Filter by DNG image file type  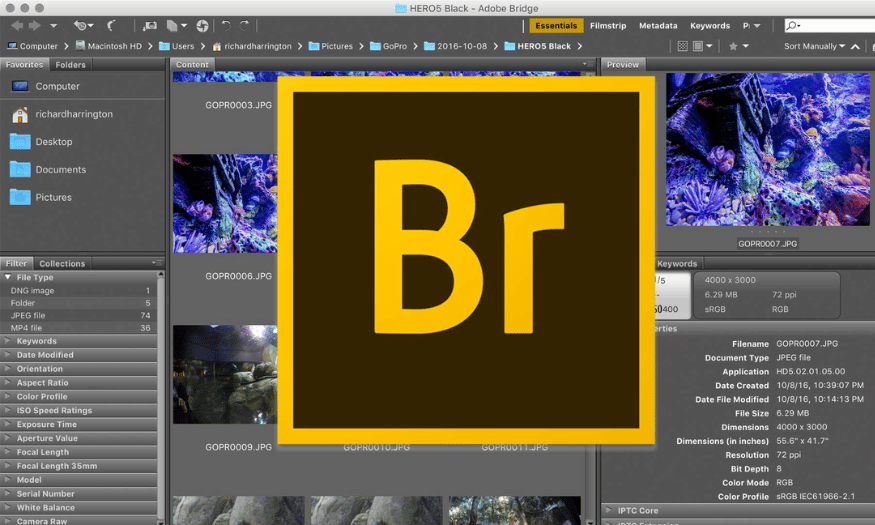point(79,291)
